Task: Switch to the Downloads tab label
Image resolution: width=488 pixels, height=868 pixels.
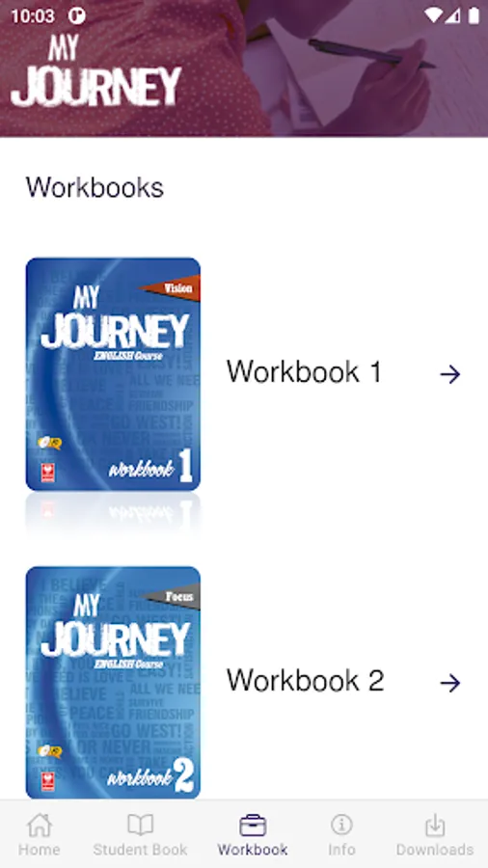Action: click(x=435, y=849)
